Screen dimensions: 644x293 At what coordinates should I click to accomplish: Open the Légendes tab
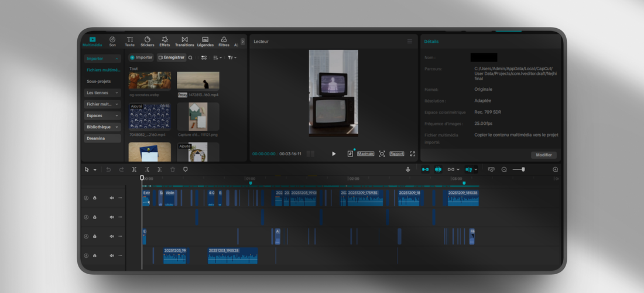point(205,42)
